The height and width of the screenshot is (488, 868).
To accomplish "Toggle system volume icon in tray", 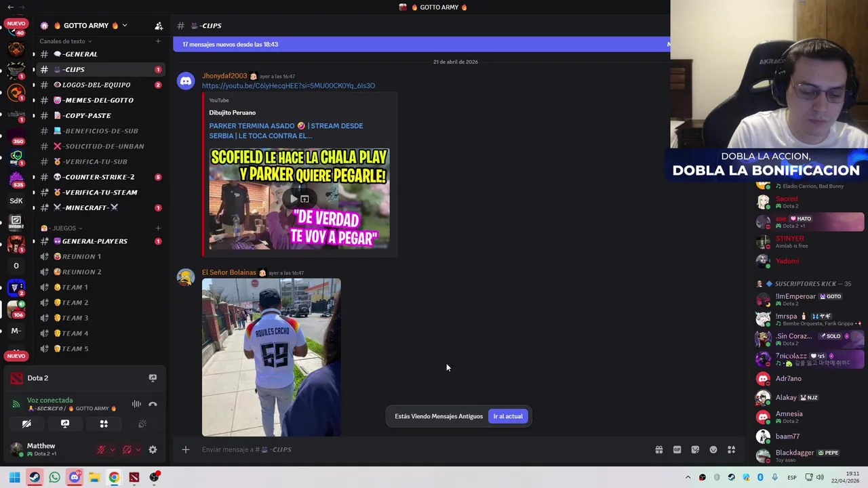I will coord(819,477).
